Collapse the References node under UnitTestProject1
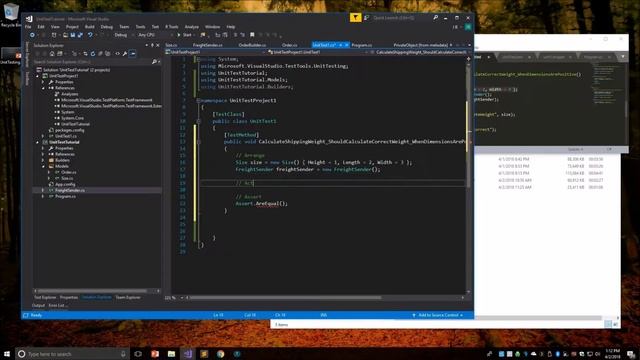The width and height of the screenshot is (640, 360). [x=43, y=88]
